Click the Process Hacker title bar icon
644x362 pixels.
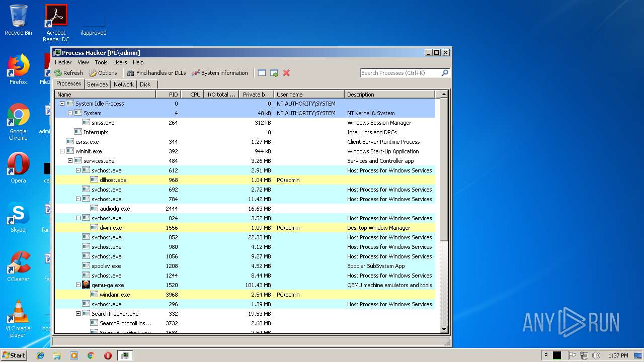pos(57,52)
